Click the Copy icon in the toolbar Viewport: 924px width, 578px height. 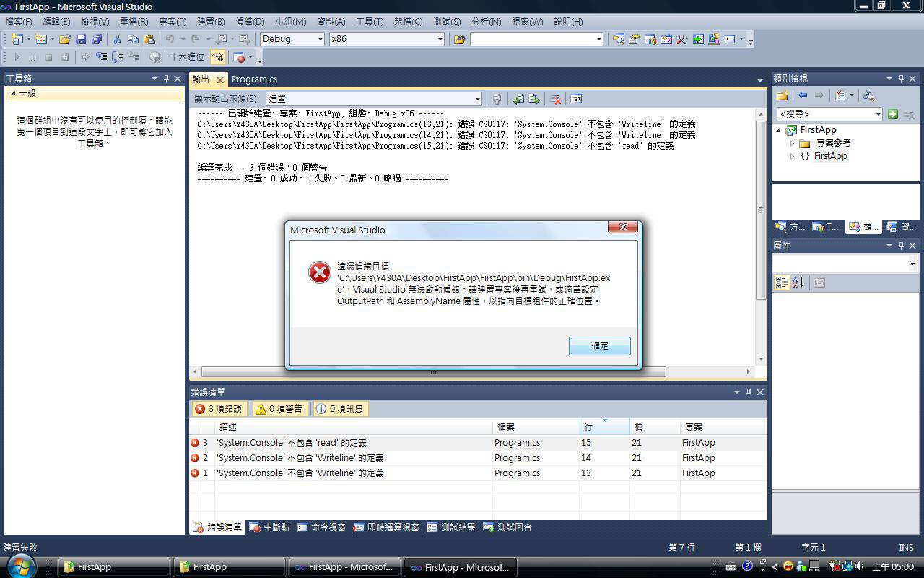point(133,39)
